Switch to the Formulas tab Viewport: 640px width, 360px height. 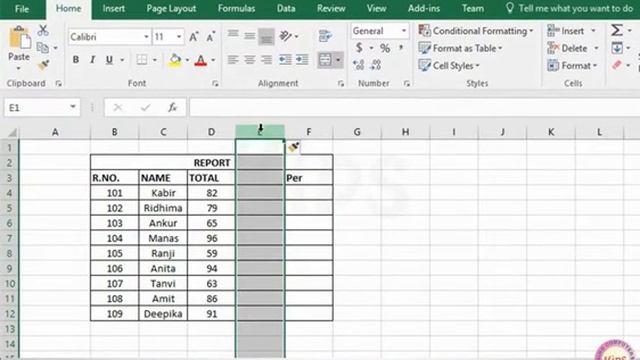tap(236, 9)
